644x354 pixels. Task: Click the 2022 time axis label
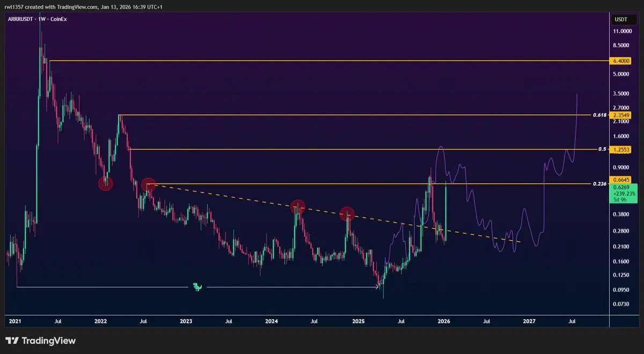pos(100,321)
